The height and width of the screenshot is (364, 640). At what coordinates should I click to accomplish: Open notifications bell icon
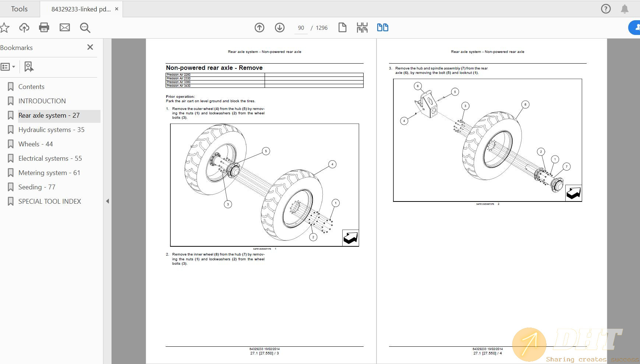[625, 9]
